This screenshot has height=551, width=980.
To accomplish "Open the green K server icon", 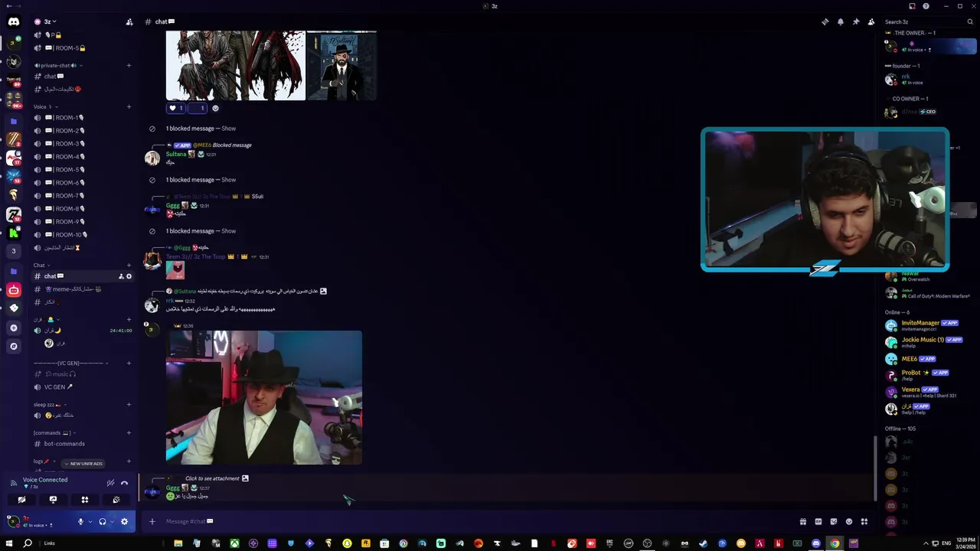I will pos(14,233).
